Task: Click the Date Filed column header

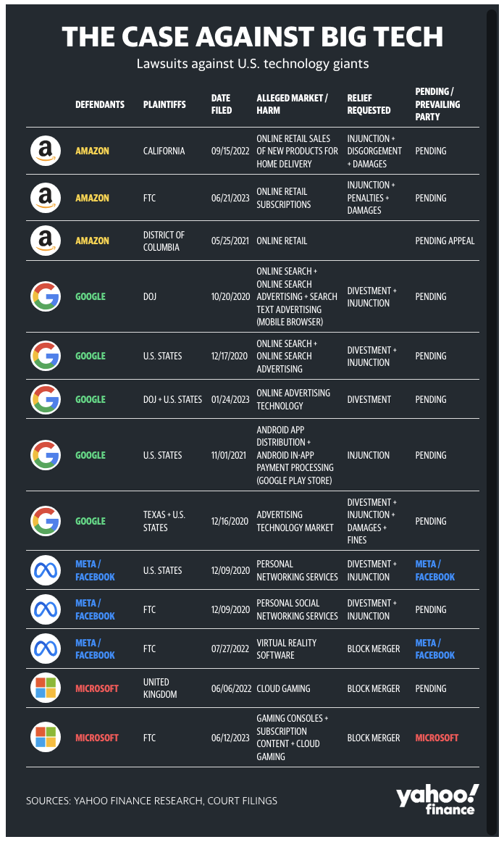Action: [x=222, y=104]
